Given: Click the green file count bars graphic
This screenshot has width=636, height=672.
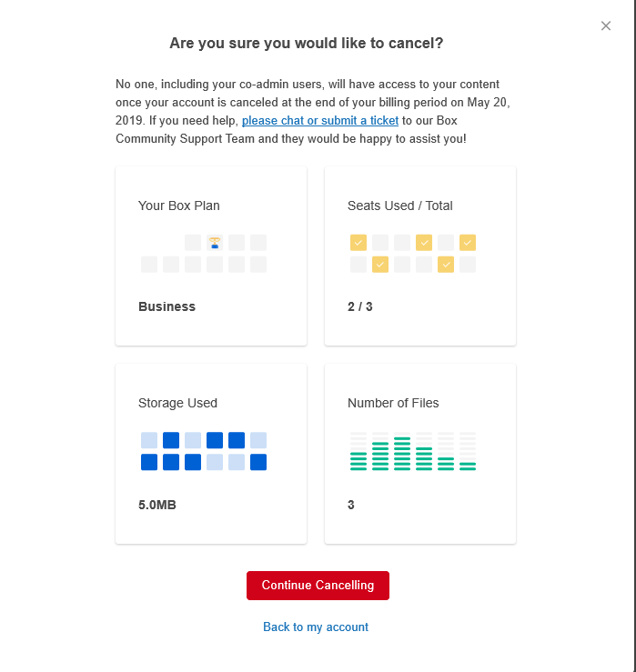Looking at the screenshot, I should 413,451.
